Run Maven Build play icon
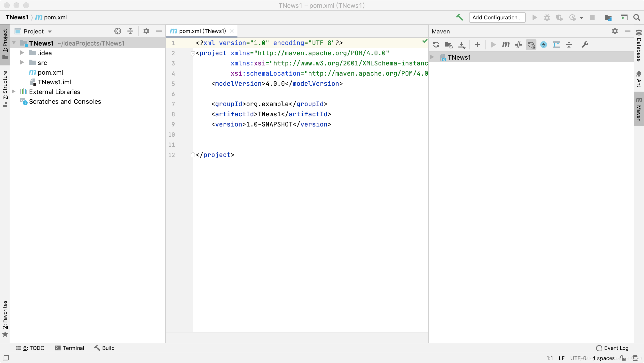Viewport: 644px width, 363px height. point(493,45)
